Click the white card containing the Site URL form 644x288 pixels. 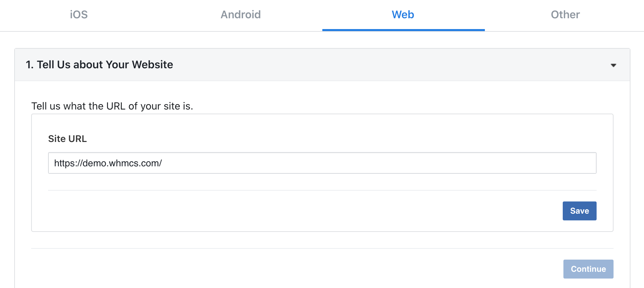(322, 173)
